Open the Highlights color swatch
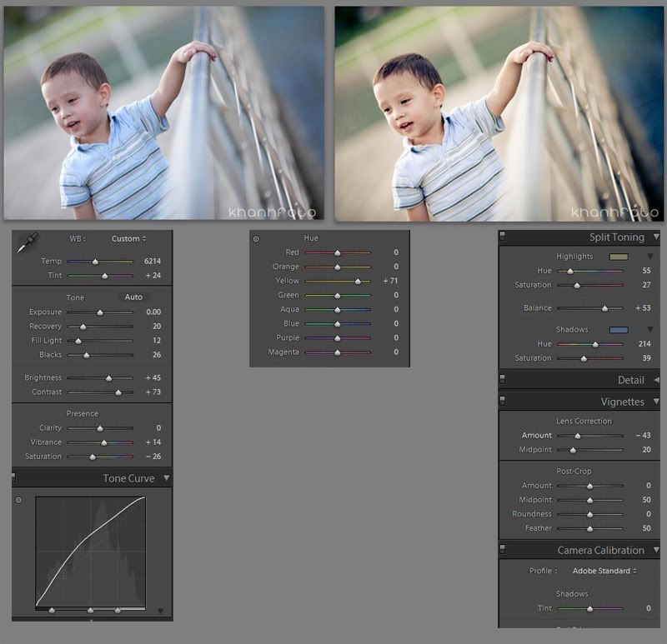Viewport: 667px width, 644px height. 618,257
